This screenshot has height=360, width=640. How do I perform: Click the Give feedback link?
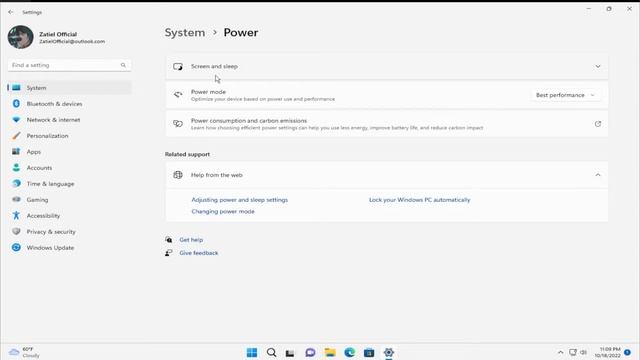pyautogui.click(x=199, y=253)
